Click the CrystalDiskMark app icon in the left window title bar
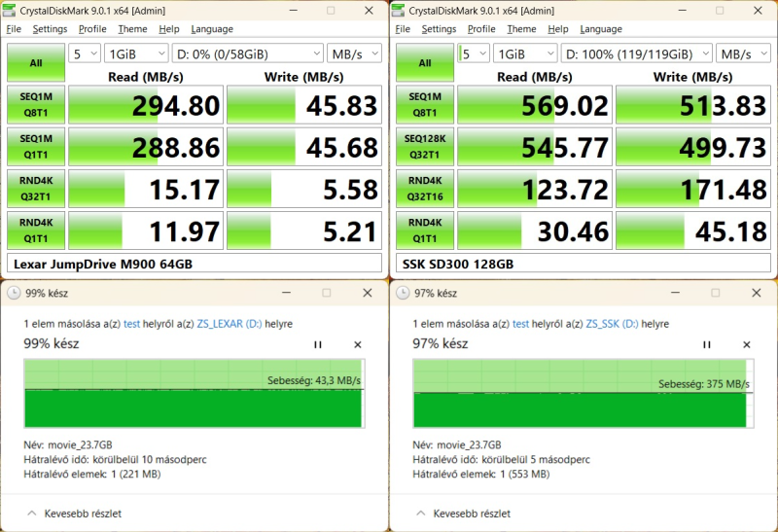This screenshot has width=778, height=532. (10, 10)
